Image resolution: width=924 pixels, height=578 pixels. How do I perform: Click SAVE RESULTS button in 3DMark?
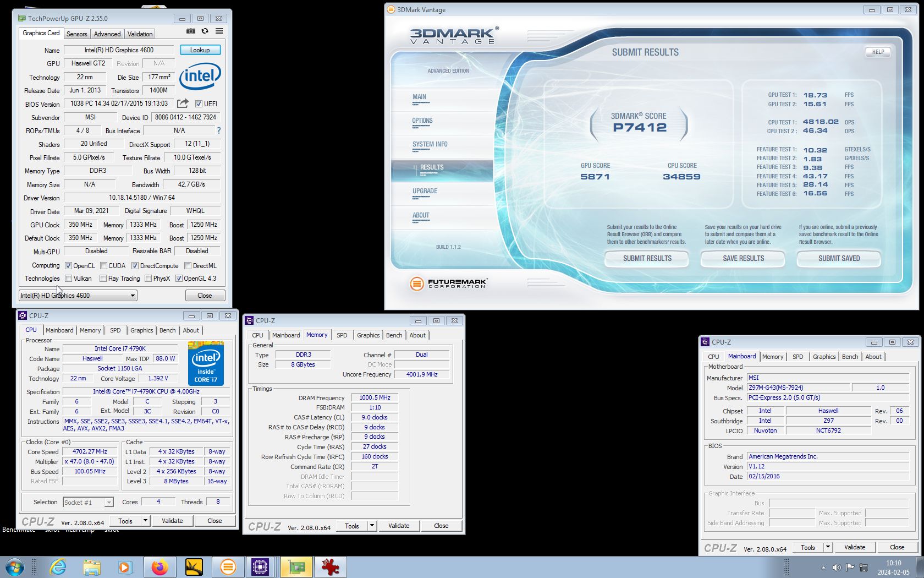[x=743, y=258]
